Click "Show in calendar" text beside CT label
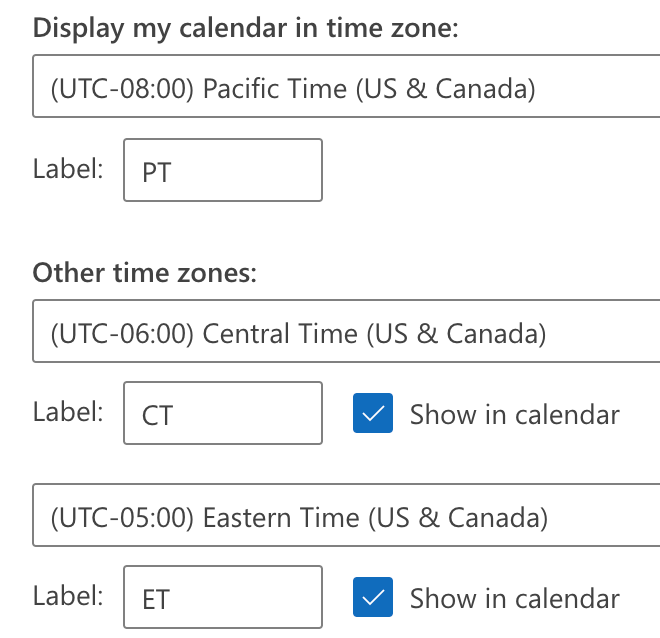Screen dimensions: 660x638 (514, 414)
